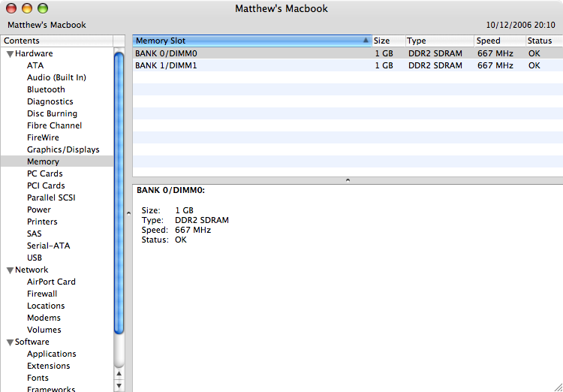Select AirPort Card under Network
Screen dimensions: 563x392
pyautogui.click(x=51, y=282)
